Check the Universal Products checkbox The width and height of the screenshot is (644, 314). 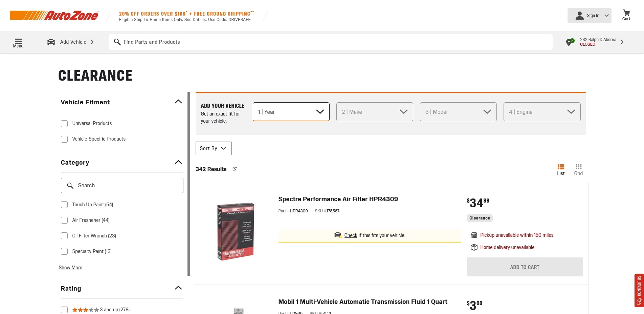[64, 124]
